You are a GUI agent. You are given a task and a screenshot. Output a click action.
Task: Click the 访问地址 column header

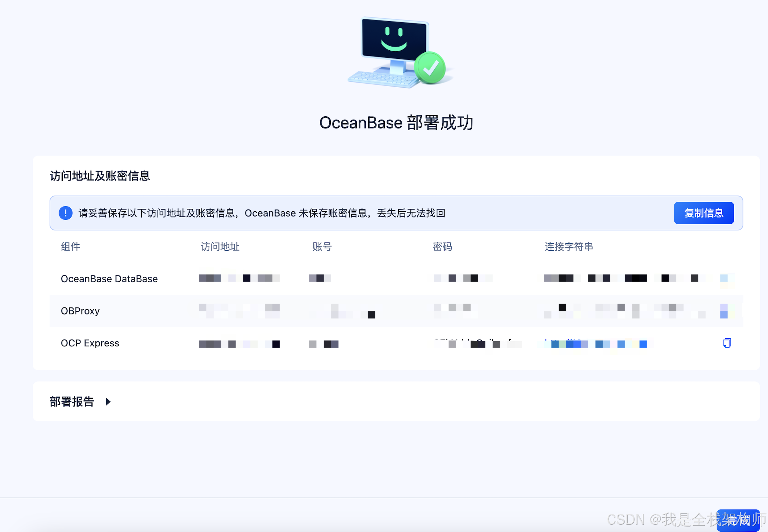(x=220, y=247)
